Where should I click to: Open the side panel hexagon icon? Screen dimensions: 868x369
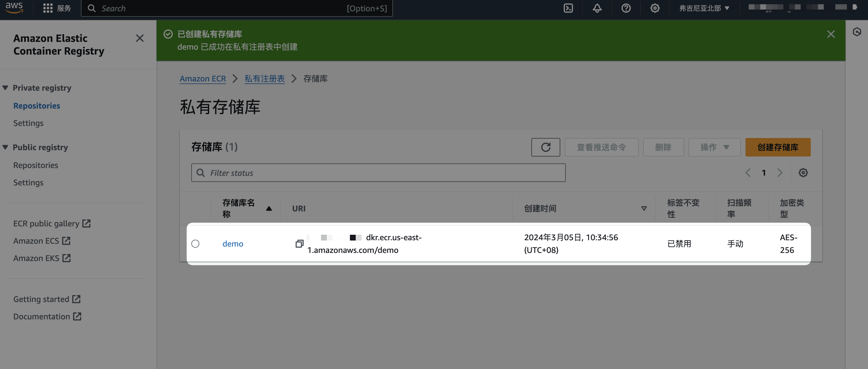point(857,32)
